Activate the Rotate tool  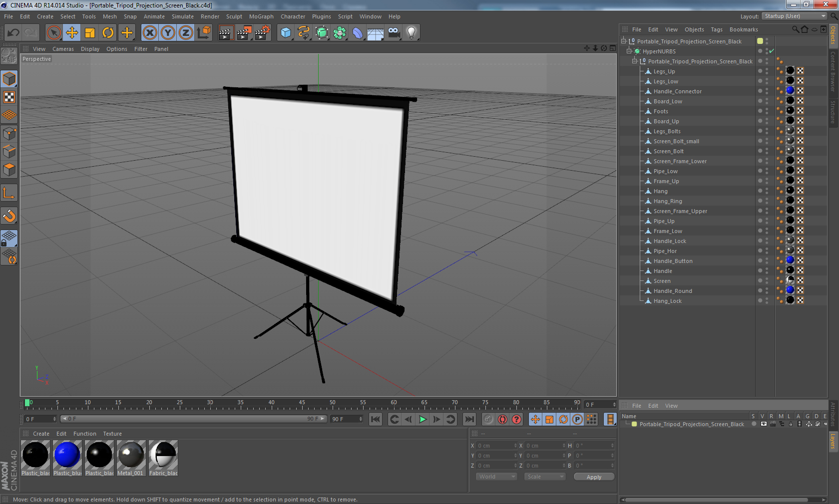click(x=108, y=33)
